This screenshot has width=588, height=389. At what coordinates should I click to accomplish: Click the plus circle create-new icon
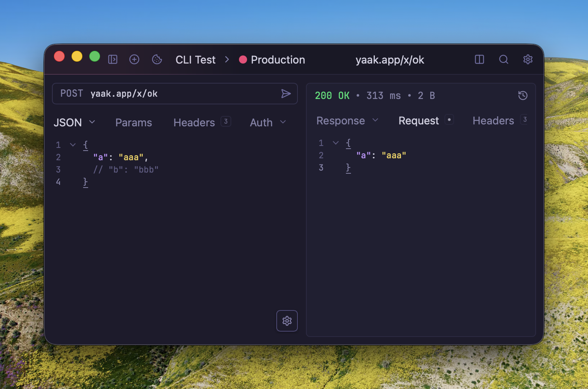tap(134, 59)
